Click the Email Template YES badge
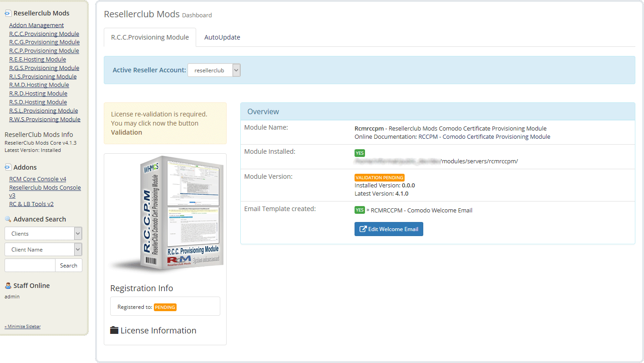 360,210
